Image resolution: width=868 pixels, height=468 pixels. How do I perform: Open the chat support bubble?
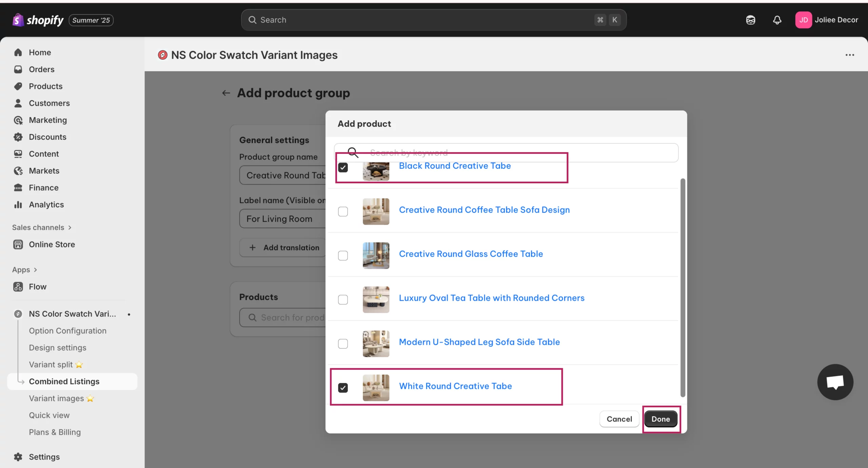835,382
